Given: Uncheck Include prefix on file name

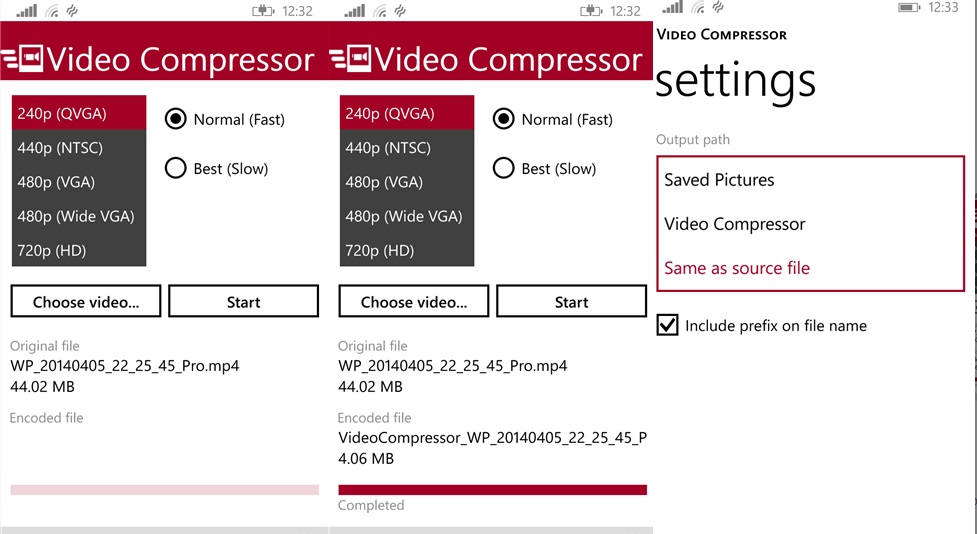Looking at the screenshot, I should (x=667, y=325).
